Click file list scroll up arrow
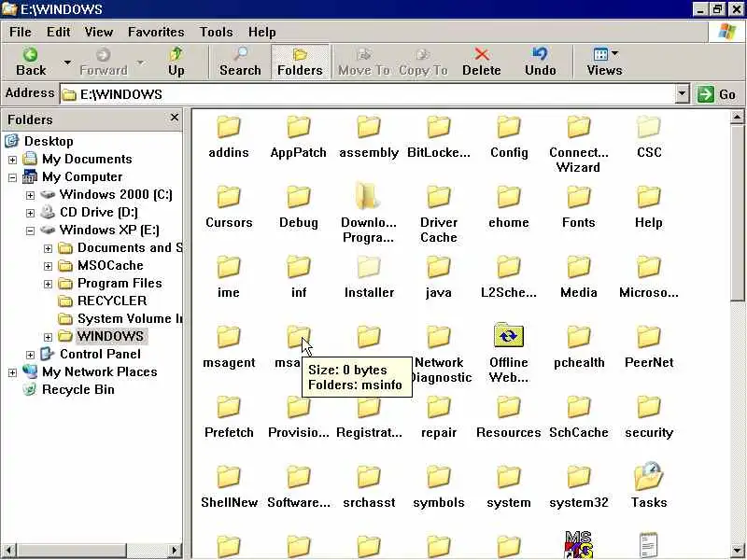The height and width of the screenshot is (560, 747). [737, 118]
